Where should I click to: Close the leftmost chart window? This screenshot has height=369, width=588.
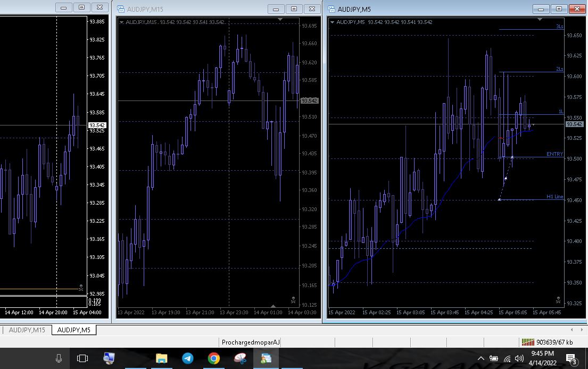point(100,7)
